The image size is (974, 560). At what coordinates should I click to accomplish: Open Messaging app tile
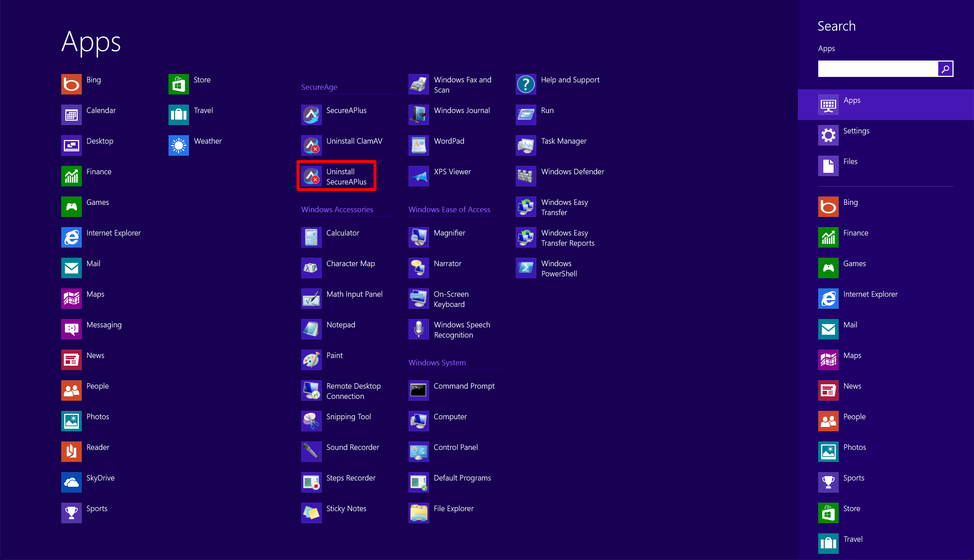click(71, 329)
